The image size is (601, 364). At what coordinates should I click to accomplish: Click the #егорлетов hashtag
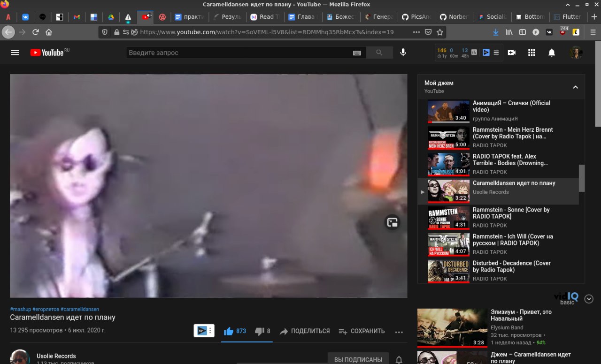click(x=46, y=309)
